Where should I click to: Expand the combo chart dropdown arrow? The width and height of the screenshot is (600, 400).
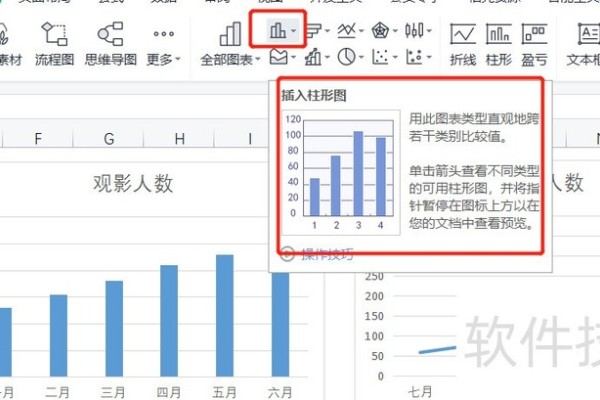(327, 57)
